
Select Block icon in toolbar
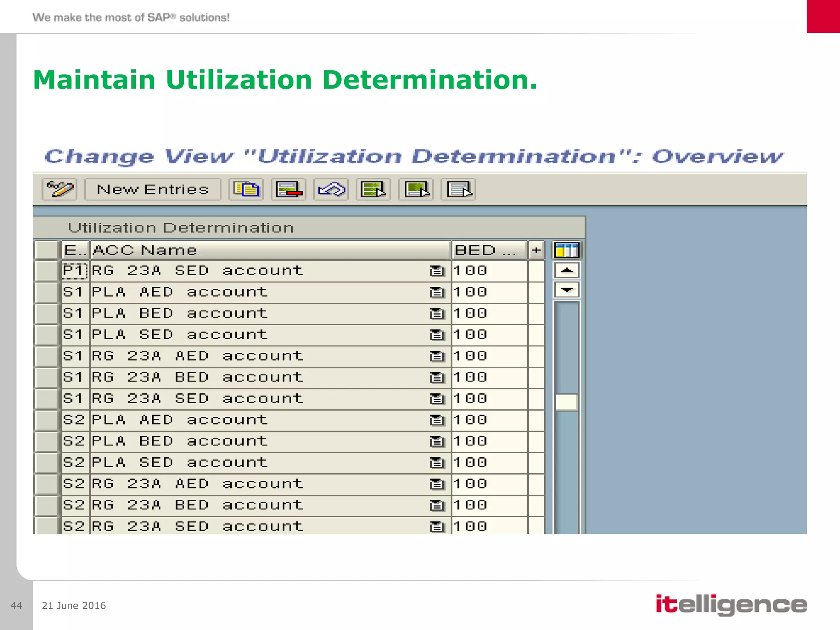coord(416,189)
